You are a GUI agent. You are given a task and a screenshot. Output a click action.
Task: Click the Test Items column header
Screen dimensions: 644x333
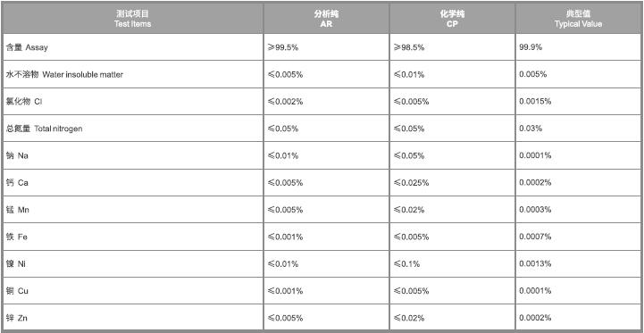(133, 19)
